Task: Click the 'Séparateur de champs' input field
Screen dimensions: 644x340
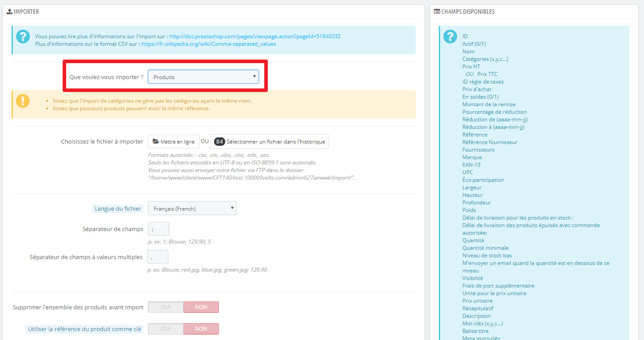Action: point(159,229)
